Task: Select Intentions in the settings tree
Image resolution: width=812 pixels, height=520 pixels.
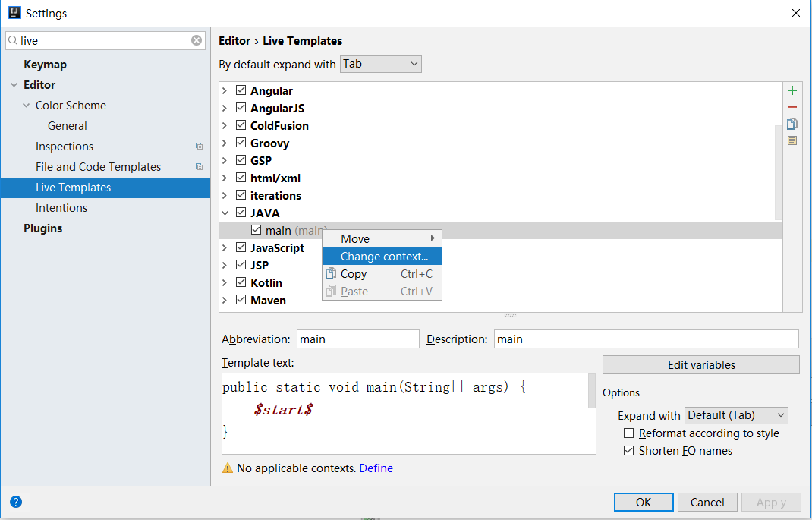Action: point(61,208)
